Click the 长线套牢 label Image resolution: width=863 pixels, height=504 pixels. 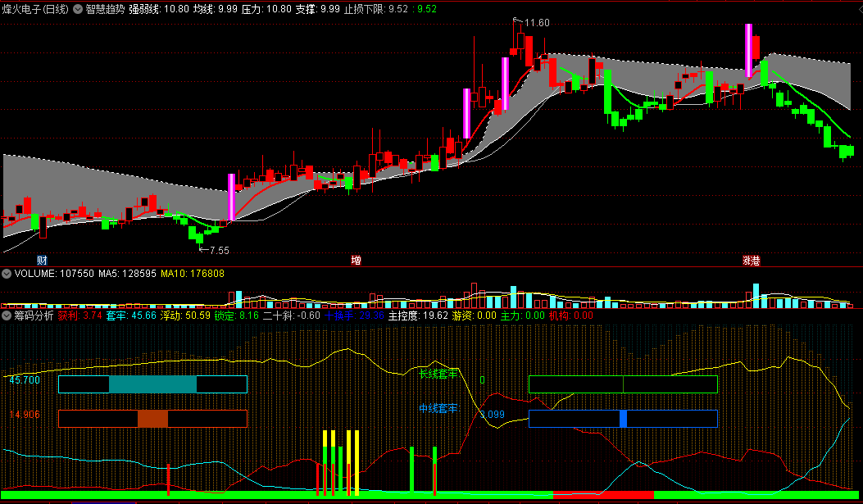438,375
